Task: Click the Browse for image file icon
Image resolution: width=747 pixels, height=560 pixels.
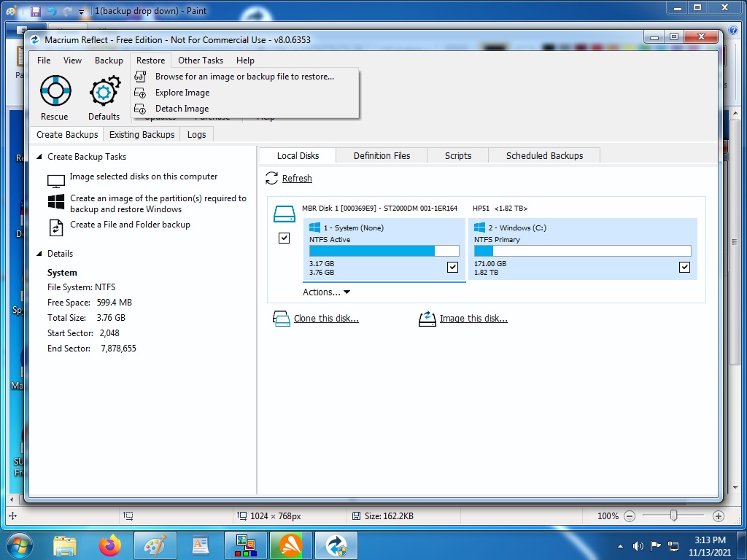Action: pos(140,76)
